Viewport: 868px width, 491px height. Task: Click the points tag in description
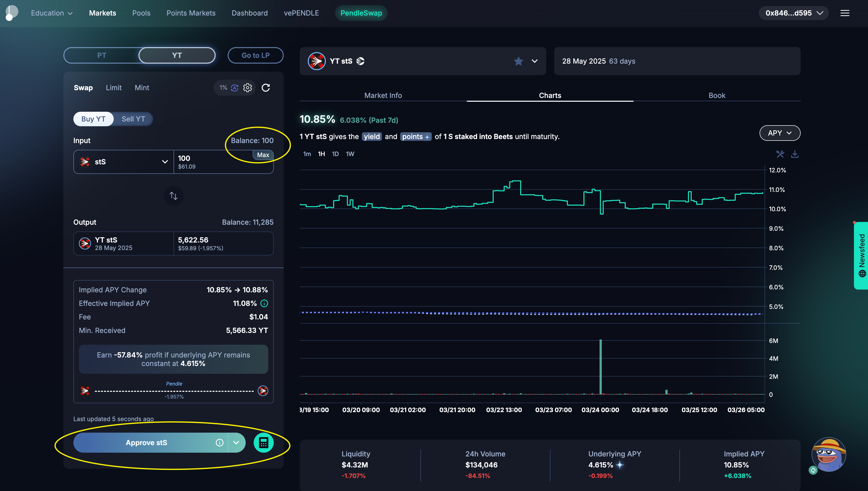click(x=416, y=137)
